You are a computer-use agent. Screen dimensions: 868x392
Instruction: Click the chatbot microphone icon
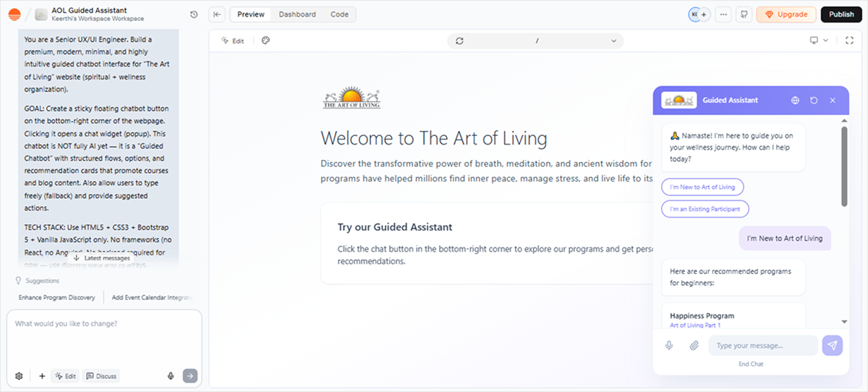669,346
